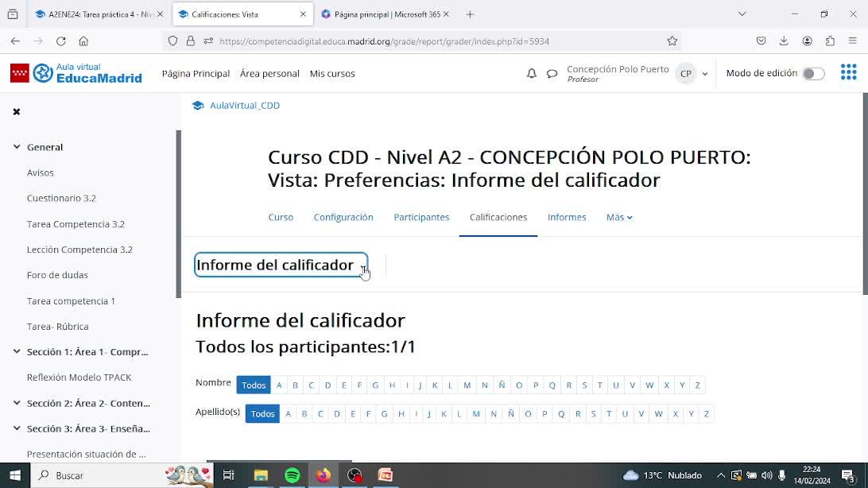Switch to the Informes tab

pyautogui.click(x=566, y=218)
